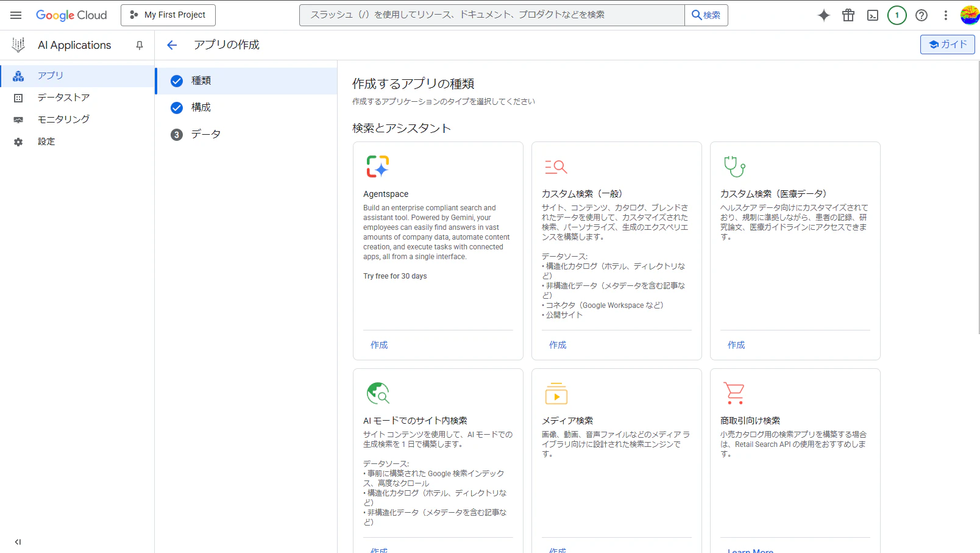Viewport: 980px width, 553px height.
Task: Click the 検索とアシスタント section heading
Action: pos(402,129)
